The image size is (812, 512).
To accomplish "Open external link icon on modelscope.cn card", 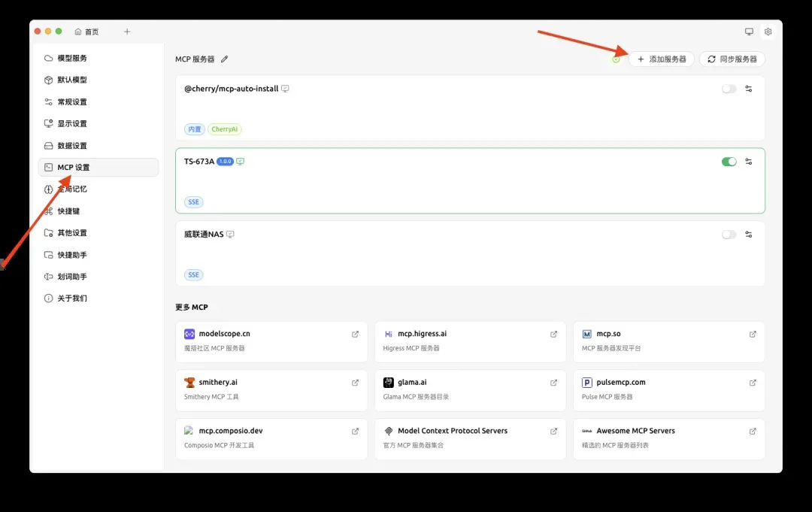I will (x=356, y=335).
